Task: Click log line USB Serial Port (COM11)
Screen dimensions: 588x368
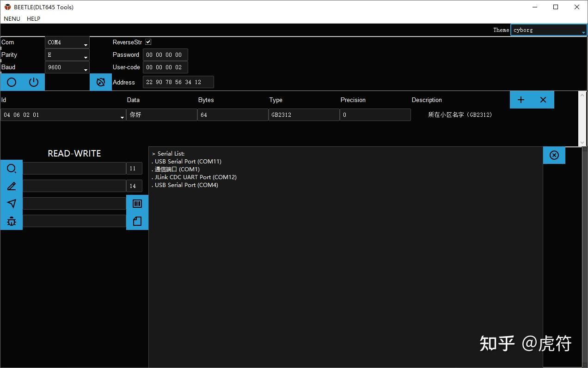Action: pyautogui.click(x=186, y=162)
